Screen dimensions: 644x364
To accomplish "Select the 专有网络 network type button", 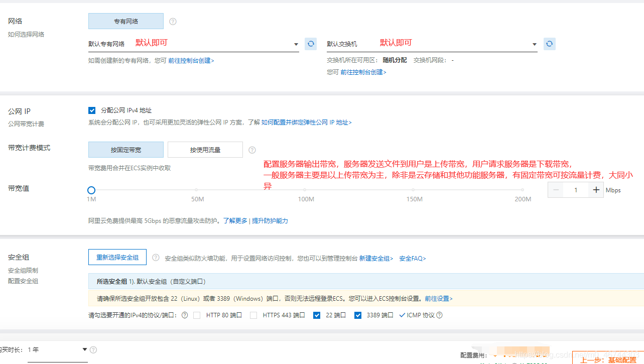I will click(126, 21).
